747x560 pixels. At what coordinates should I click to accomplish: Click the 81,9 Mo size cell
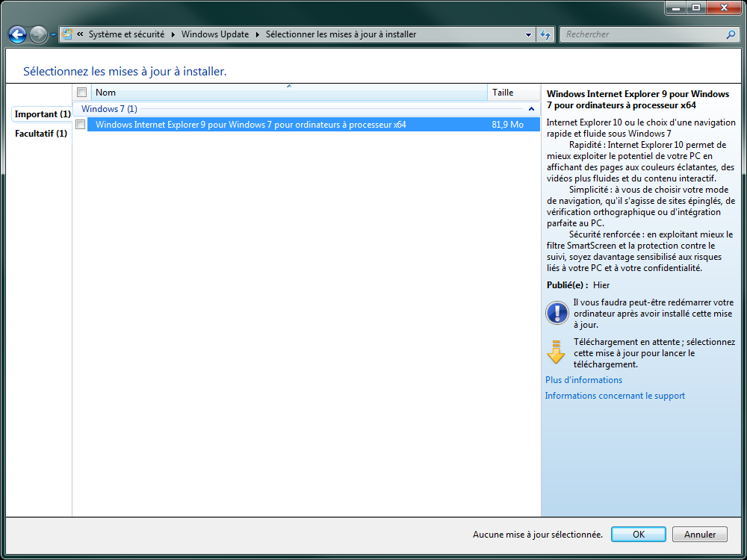507,125
